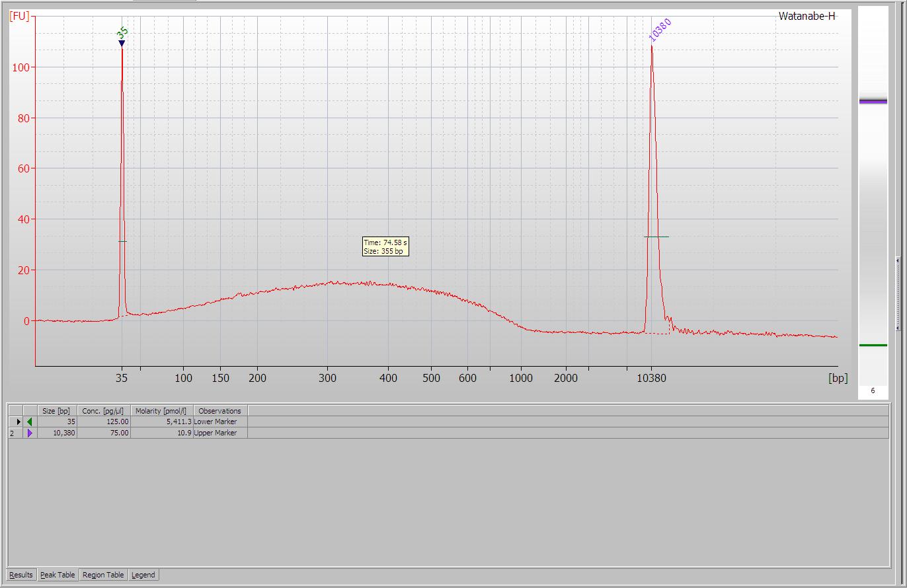Image resolution: width=907 pixels, height=588 pixels.
Task: Click the Size [bp] column header
Action: [x=56, y=411]
